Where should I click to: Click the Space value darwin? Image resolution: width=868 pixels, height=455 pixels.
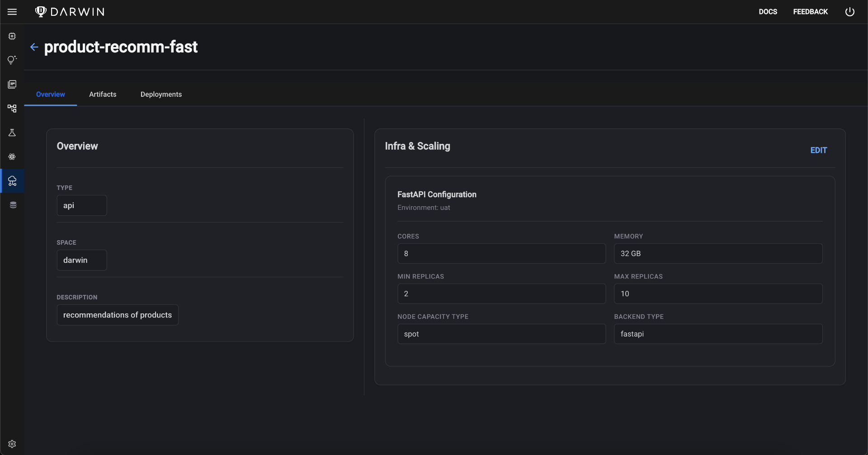pyautogui.click(x=82, y=260)
